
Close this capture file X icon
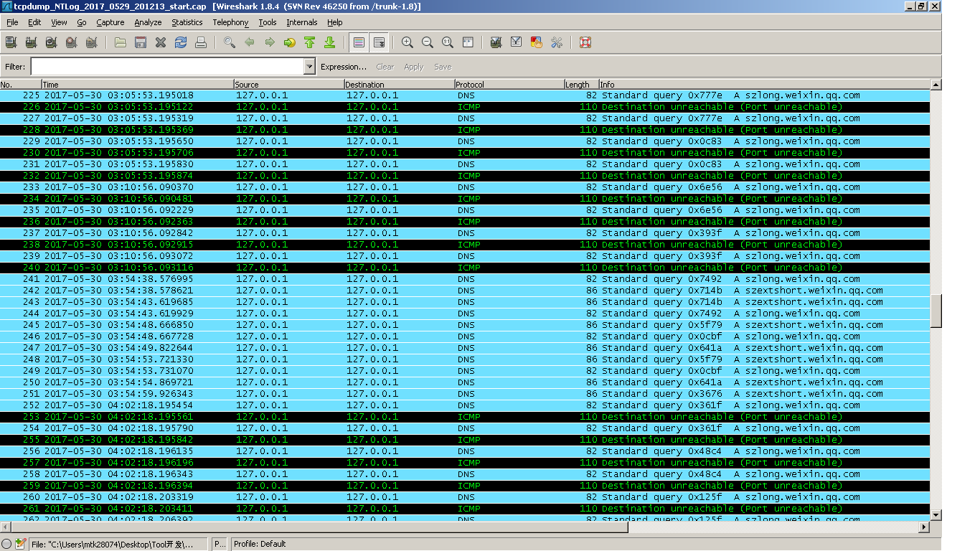click(161, 42)
